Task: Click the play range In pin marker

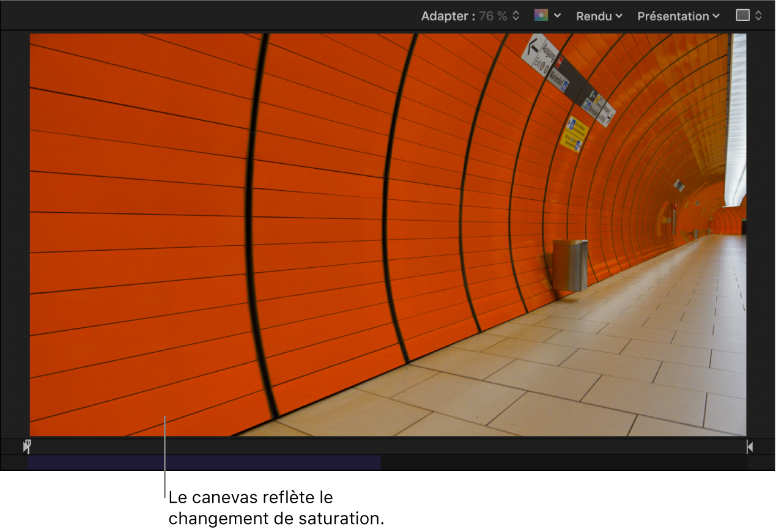Action: pos(26,446)
